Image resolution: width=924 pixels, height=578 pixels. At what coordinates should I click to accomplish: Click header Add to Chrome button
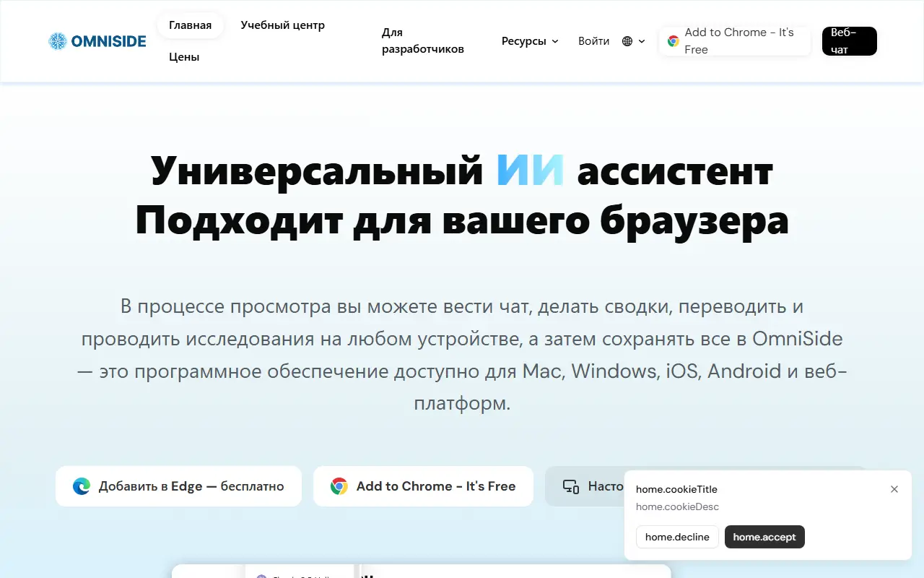click(x=735, y=41)
